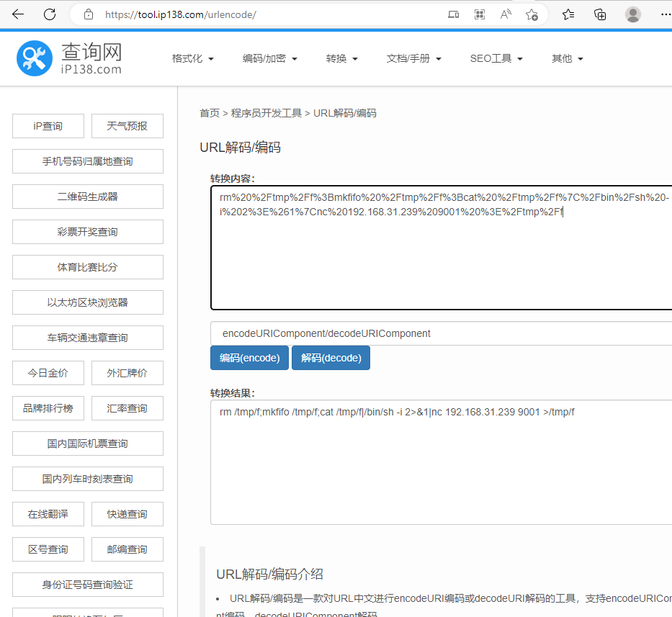Screen dimensions: 672x617
Task: Click the browser back arrow
Action: (18, 14)
